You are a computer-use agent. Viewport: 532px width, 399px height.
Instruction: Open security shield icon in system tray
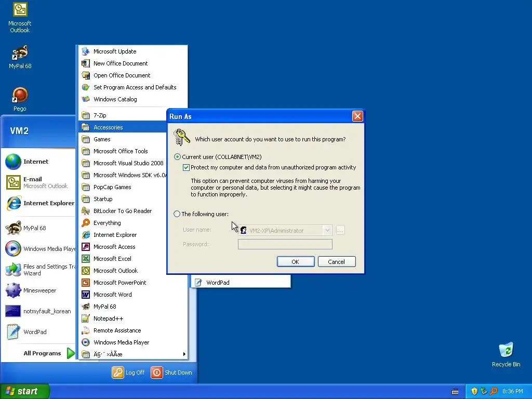(474, 391)
